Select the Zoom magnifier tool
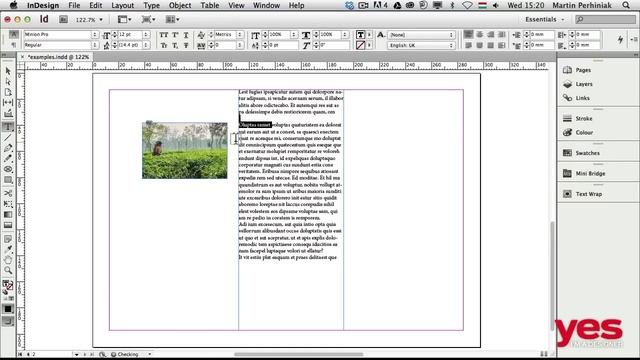Viewport: 640px width, 360px height. point(8,270)
